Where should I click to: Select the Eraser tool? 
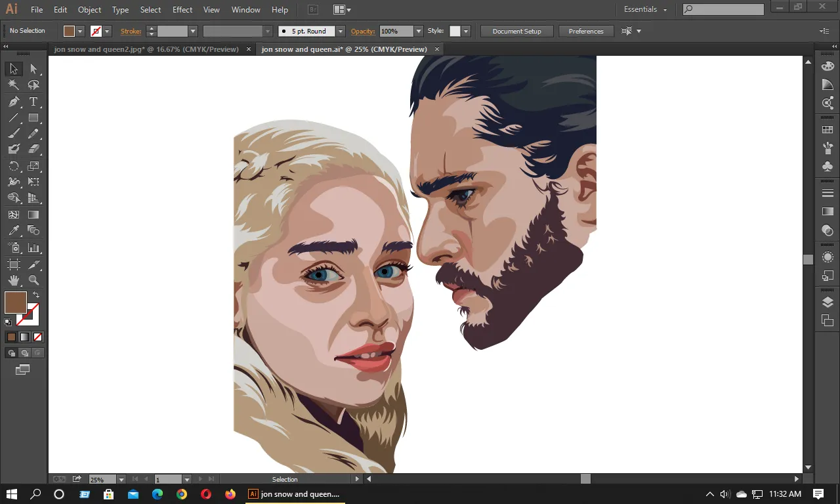pyautogui.click(x=33, y=150)
